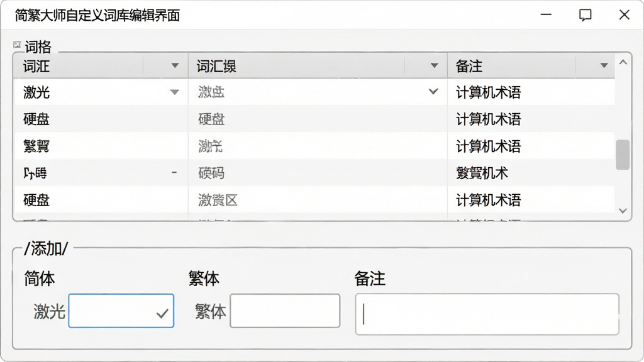Screen dimensions: 644x362
Task: Click the checkmark icon in the 简体 input box
Action: (162, 314)
